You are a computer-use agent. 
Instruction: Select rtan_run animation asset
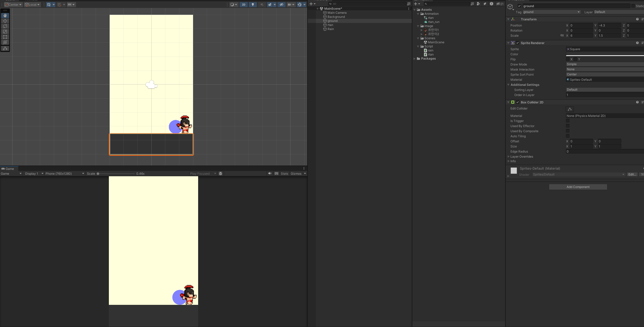point(433,22)
